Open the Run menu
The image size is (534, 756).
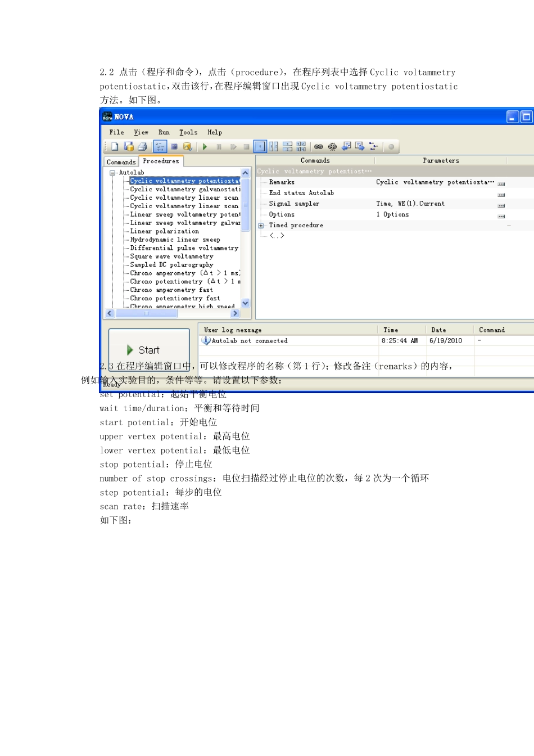pyautogui.click(x=164, y=132)
